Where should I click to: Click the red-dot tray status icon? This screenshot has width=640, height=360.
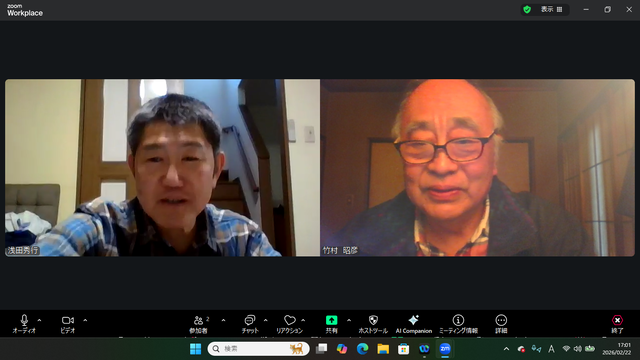click(x=521, y=349)
